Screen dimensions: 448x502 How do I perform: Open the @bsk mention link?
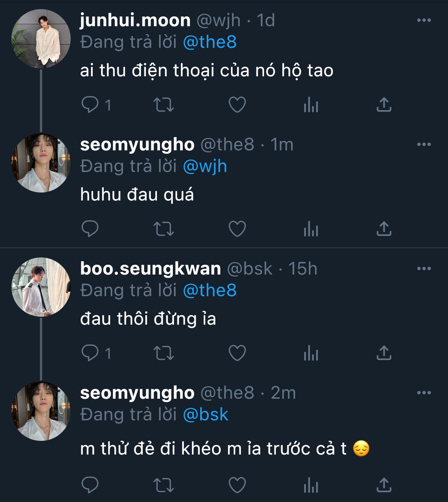(x=206, y=414)
